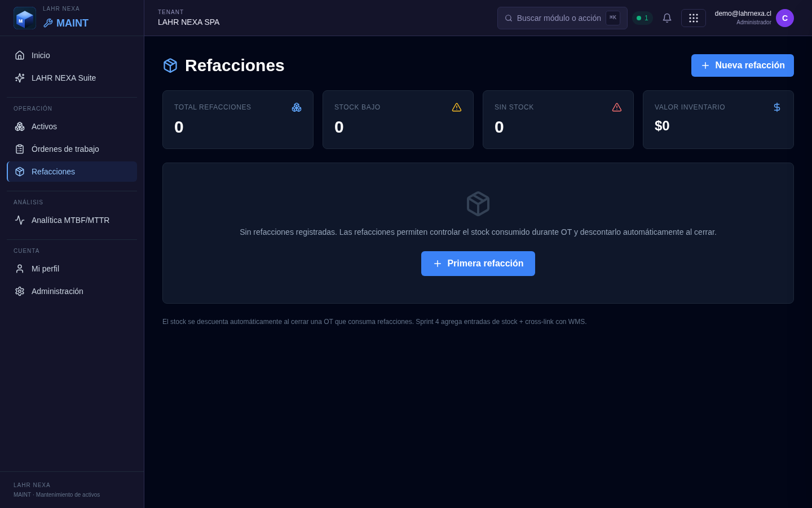Image resolution: width=812 pixels, height=508 pixels.
Task: Click the red warning icon on Sin Stock
Action: pos(617,107)
